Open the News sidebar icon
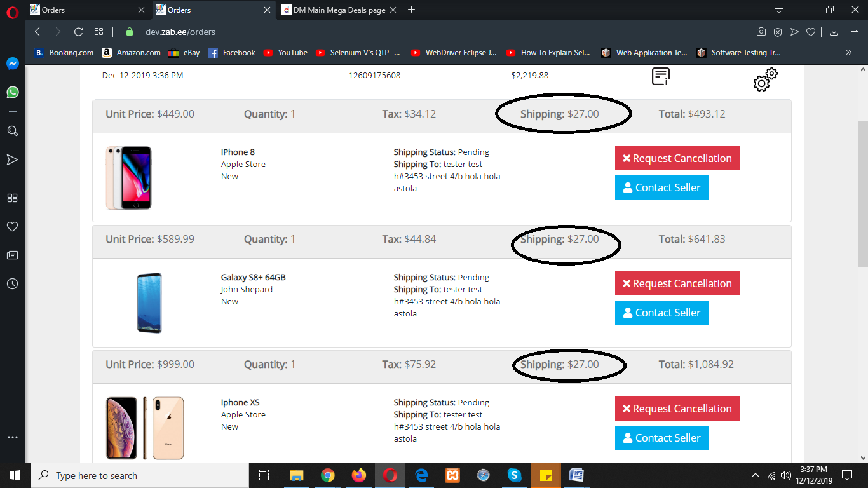868x488 pixels. tap(12, 255)
